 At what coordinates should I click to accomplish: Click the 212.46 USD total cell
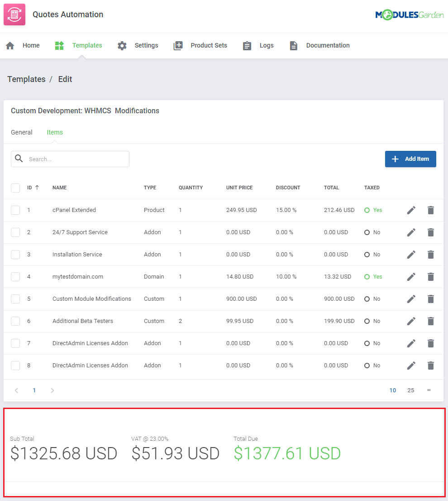339,210
